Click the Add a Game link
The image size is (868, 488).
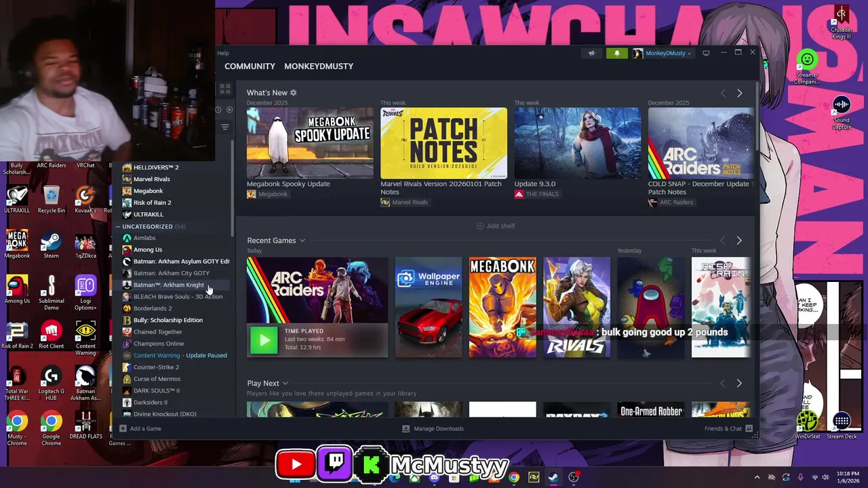pos(145,428)
